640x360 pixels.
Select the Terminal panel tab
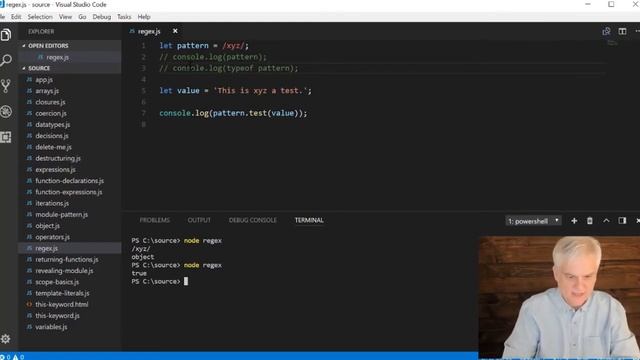(309, 220)
